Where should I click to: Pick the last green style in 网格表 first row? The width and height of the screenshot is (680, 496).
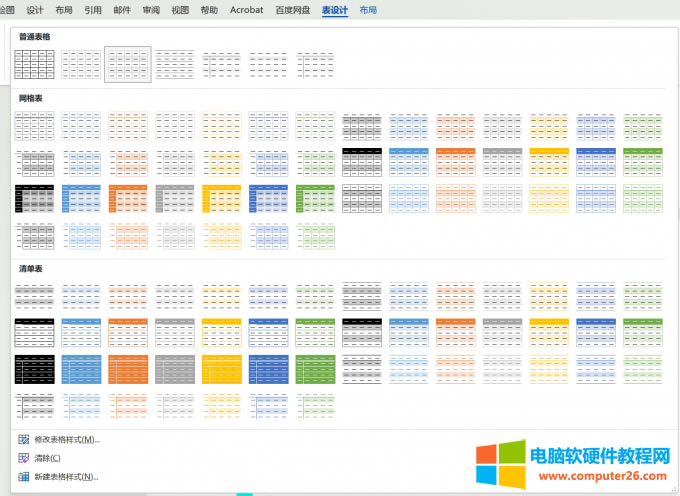click(x=642, y=126)
